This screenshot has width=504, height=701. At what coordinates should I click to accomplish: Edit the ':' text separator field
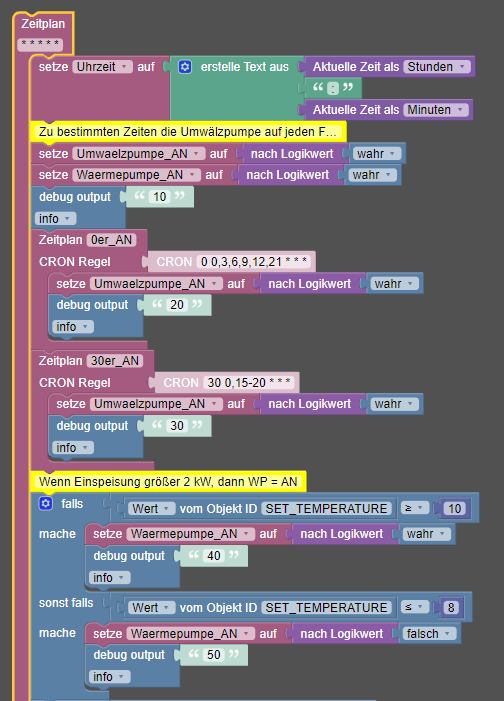(x=332, y=88)
